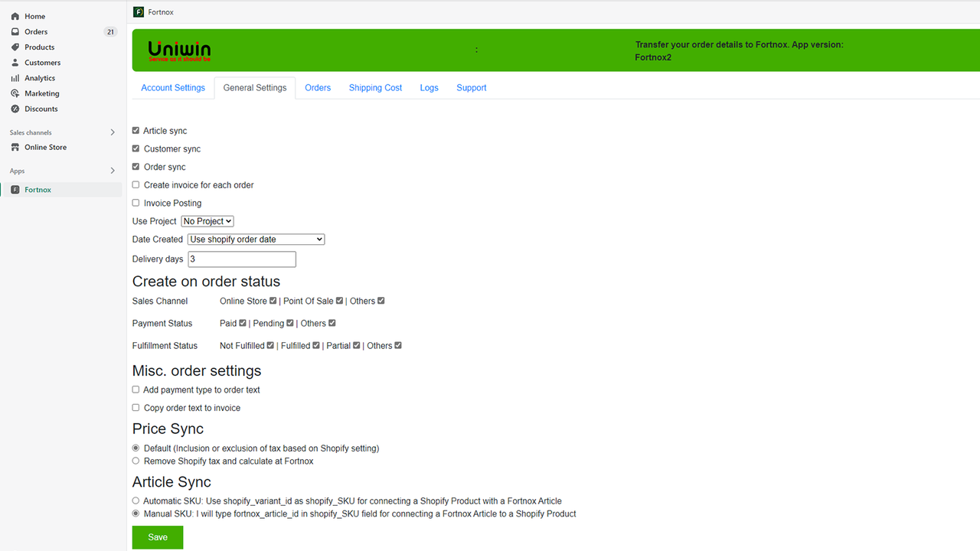Enable Add payment type to order text
The width and height of the screenshot is (980, 551).
click(136, 390)
